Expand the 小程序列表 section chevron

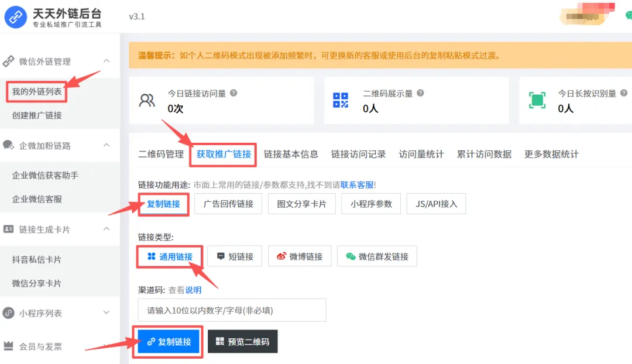(107, 313)
